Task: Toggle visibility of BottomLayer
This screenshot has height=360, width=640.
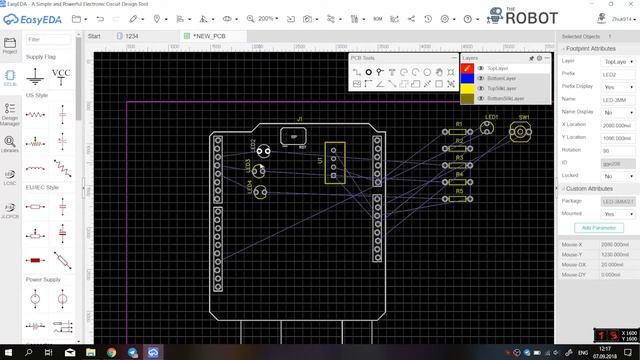Action: click(x=481, y=78)
